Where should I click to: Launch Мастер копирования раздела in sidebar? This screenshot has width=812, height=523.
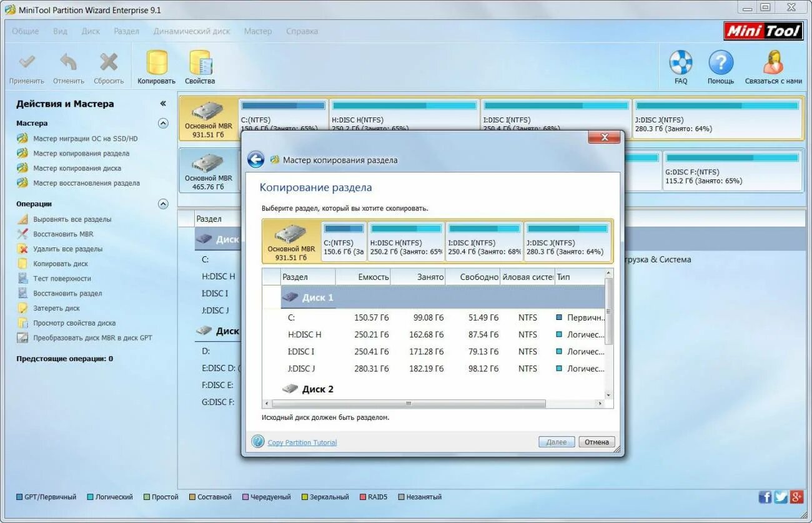81,153
